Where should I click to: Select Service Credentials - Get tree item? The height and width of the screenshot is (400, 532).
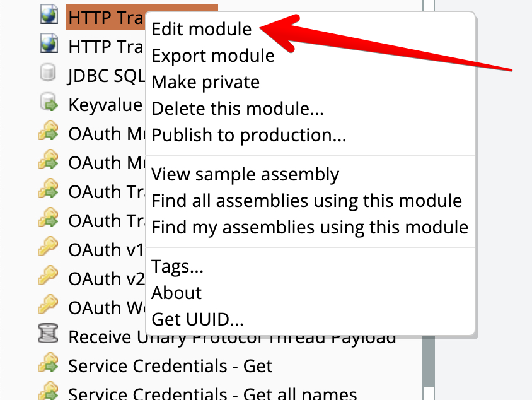tap(170, 366)
